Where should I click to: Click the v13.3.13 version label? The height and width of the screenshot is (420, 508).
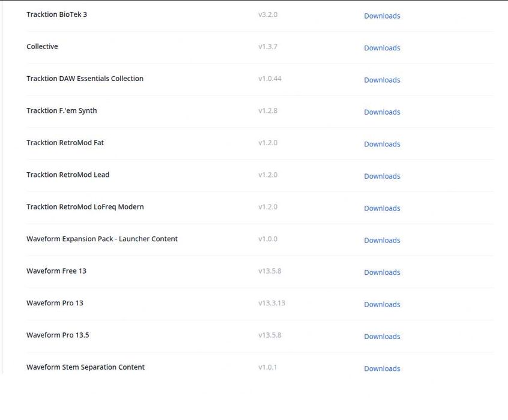tap(271, 303)
